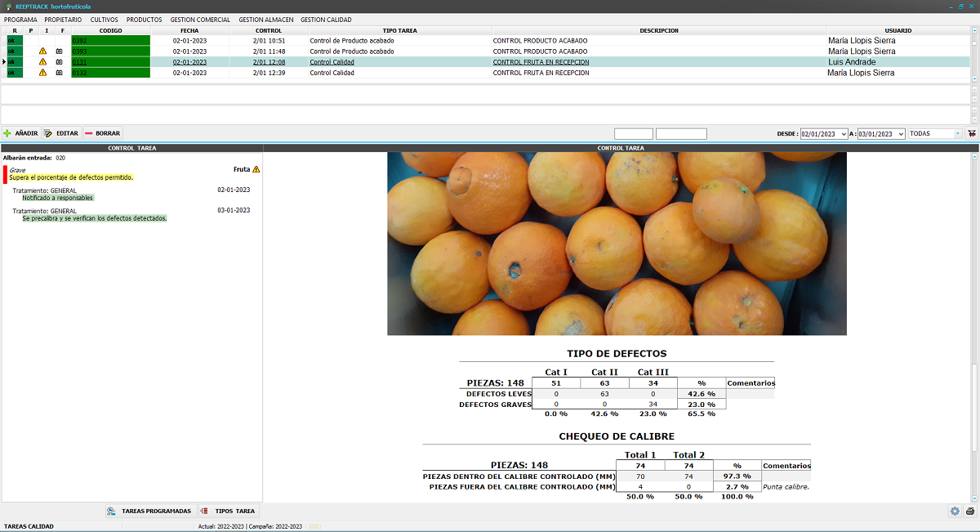
Task: Open the photo camera icon in row 0132
Action: click(x=59, y=72)
